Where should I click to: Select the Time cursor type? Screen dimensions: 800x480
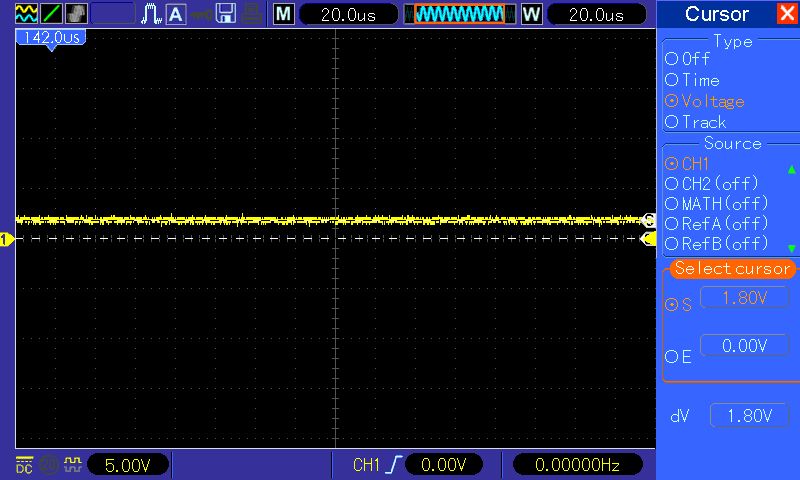[x=672, y=80]
